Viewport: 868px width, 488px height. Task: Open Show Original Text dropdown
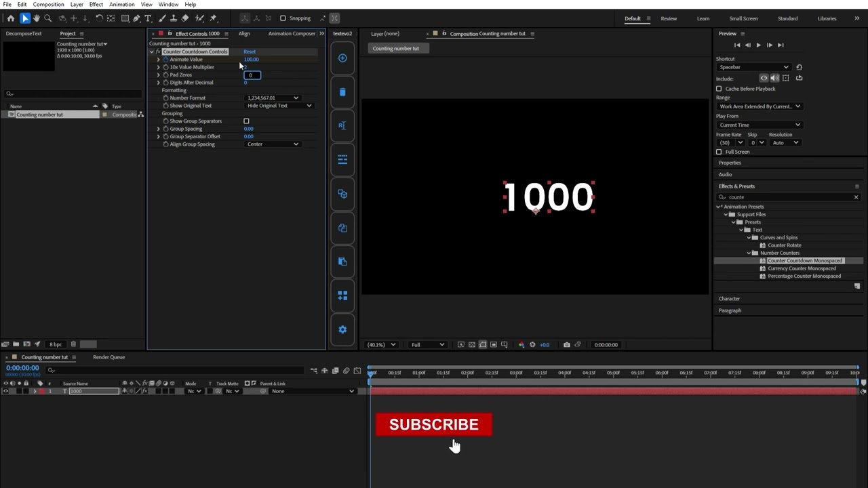pyautogui.click(x=279, y=106)
